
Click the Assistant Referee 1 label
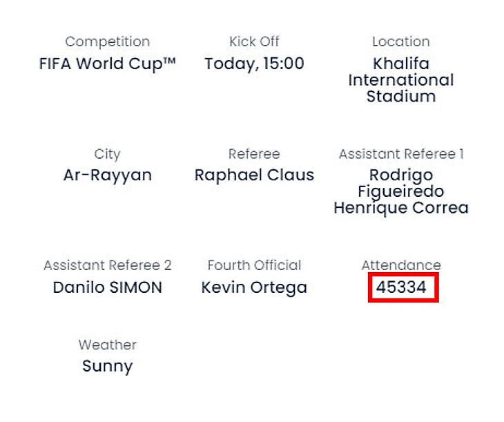click(400, 154)
